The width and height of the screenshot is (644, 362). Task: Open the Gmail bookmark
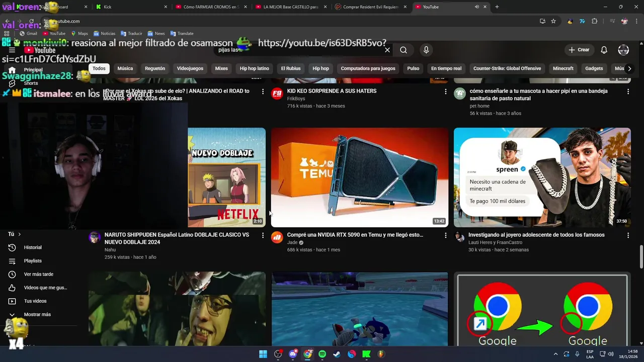[28, 33]
